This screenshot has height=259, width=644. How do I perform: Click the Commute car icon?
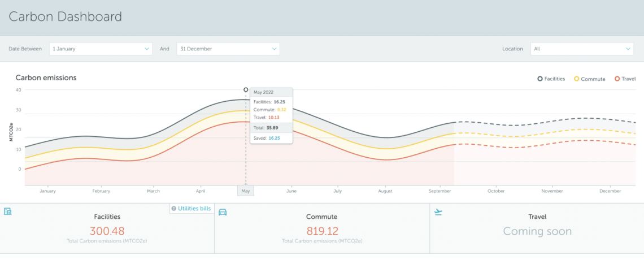[x=223, y=212]
